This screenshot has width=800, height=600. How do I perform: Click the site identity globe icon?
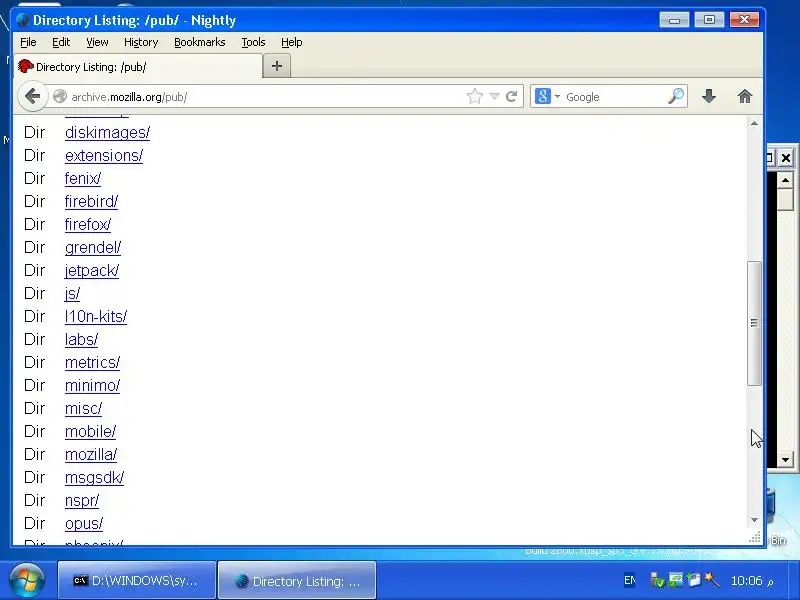[60, 96]
